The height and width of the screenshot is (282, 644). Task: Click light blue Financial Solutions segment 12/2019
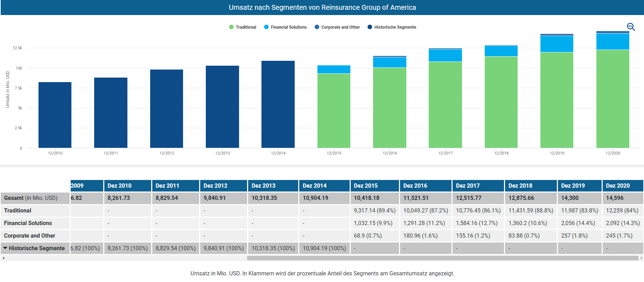(x=556, y=44)
